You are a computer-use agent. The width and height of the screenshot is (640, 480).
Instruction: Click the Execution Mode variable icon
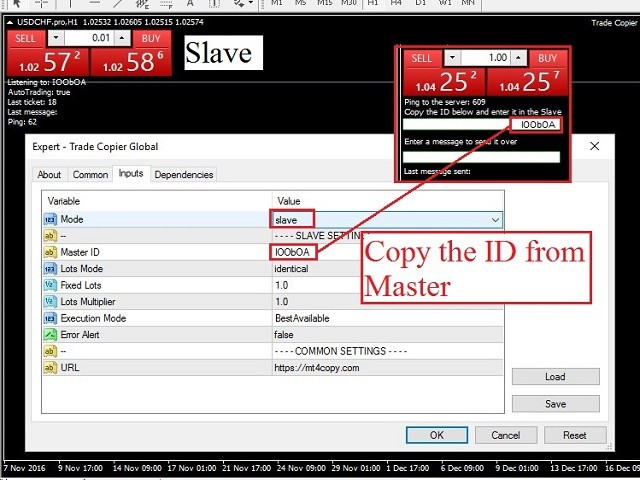click(50, 318)
